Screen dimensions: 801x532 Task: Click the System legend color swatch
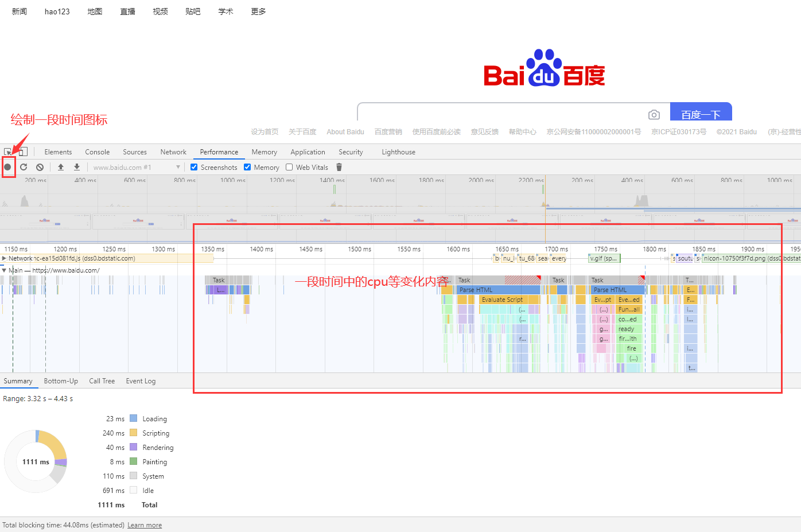134,476
